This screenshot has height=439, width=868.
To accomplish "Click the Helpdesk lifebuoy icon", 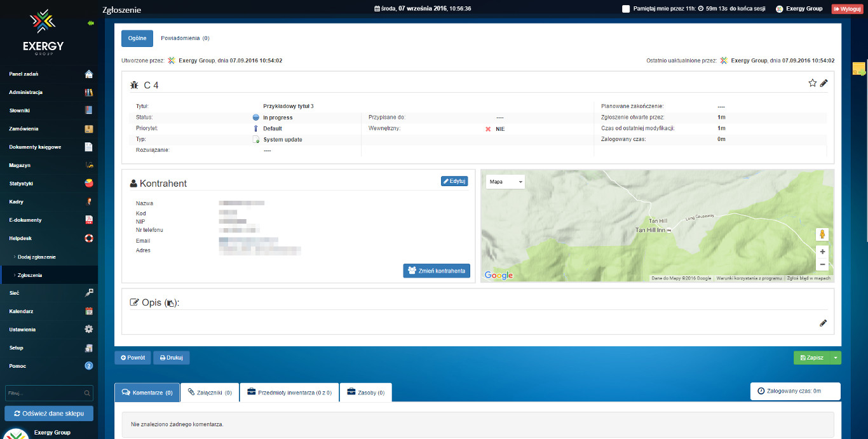I will [x=89, y=238].
